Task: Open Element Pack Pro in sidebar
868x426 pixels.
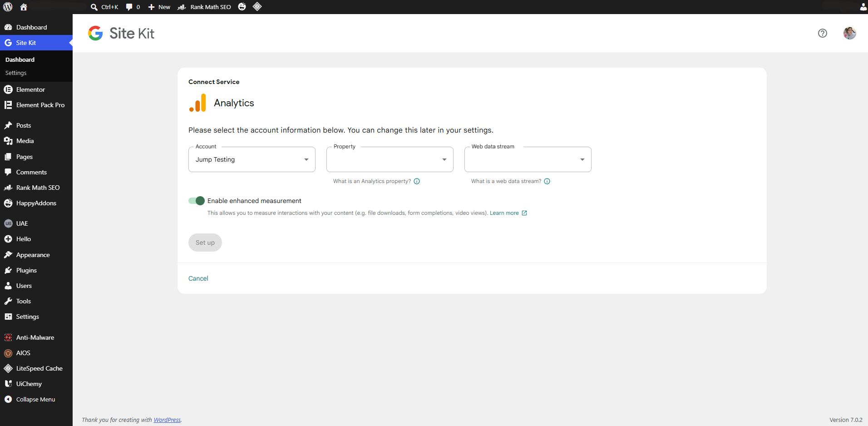Action: (x=36, y=105)
